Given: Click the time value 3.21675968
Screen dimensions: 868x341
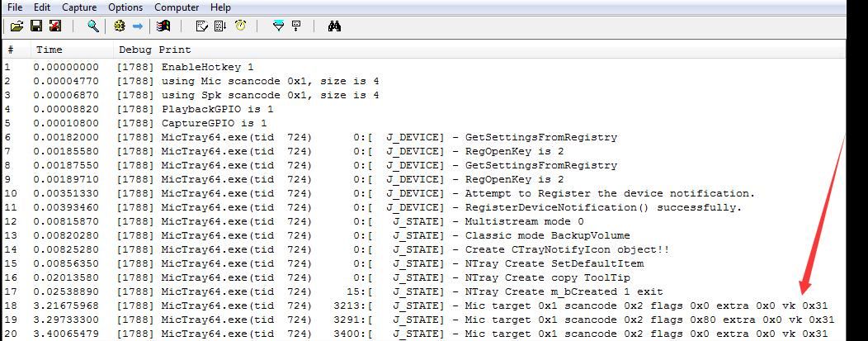Looking at the screenshot, I should point(66,305).
